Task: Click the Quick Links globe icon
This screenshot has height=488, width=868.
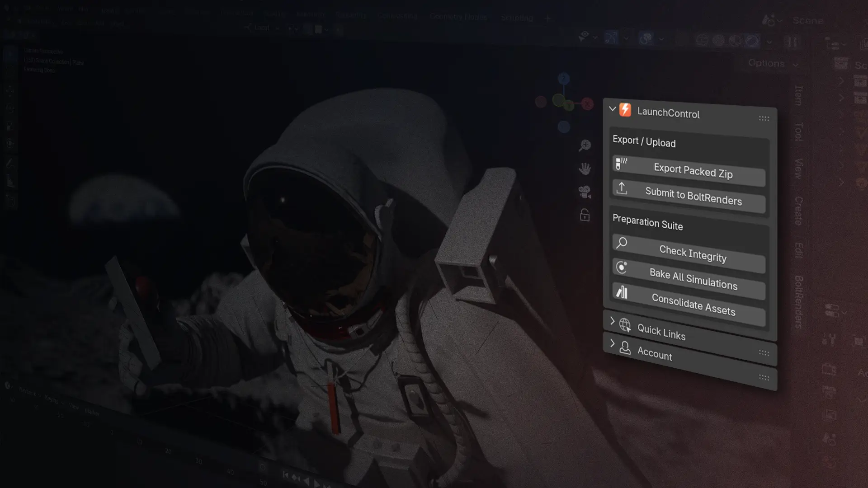Action: pyautogui.click(x=625, y=325)
